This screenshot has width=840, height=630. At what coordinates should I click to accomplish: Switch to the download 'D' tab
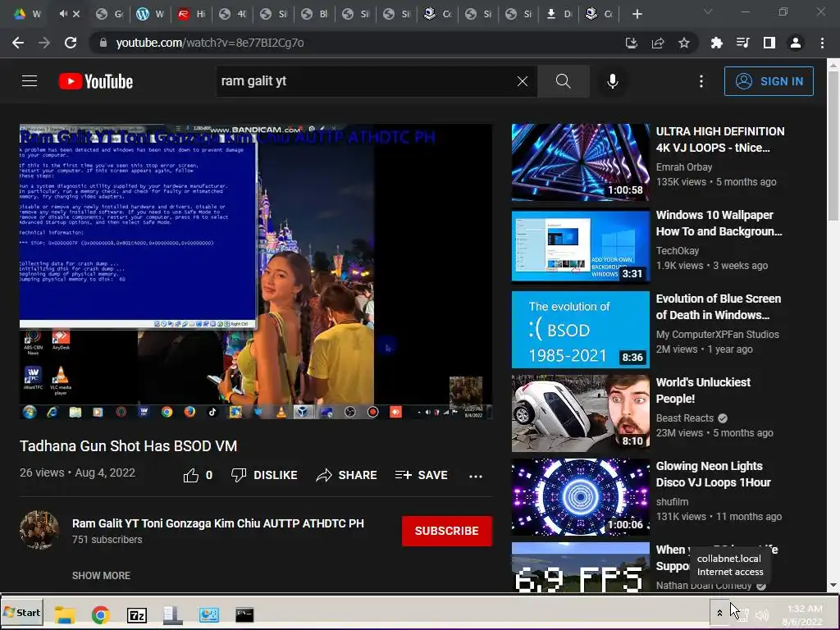click(x=559, y=14)
